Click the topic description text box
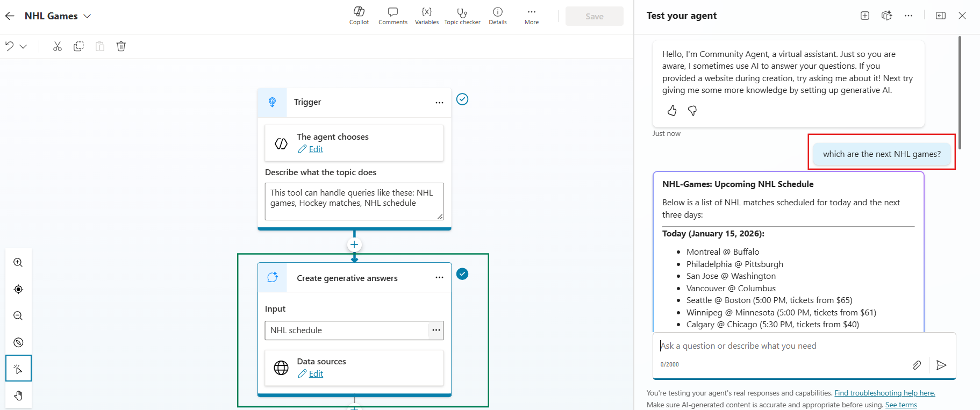980x410 pixels. click(354, 202)
